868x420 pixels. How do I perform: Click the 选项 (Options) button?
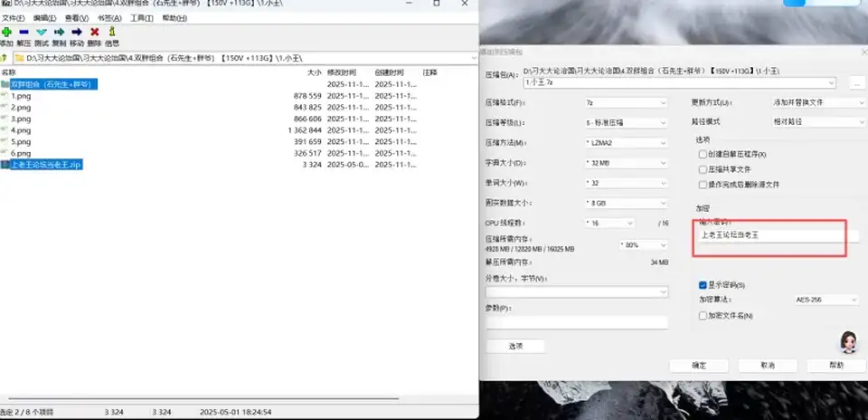click(514, 347)
